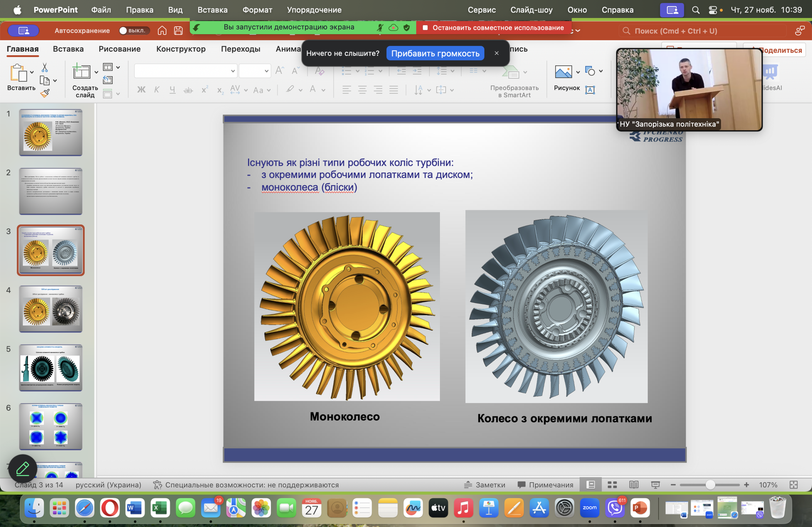The height and width of the screenshot is (527, 812).
Task: Click the zoom slider in status bar
Action: click(x=710, y=485)
